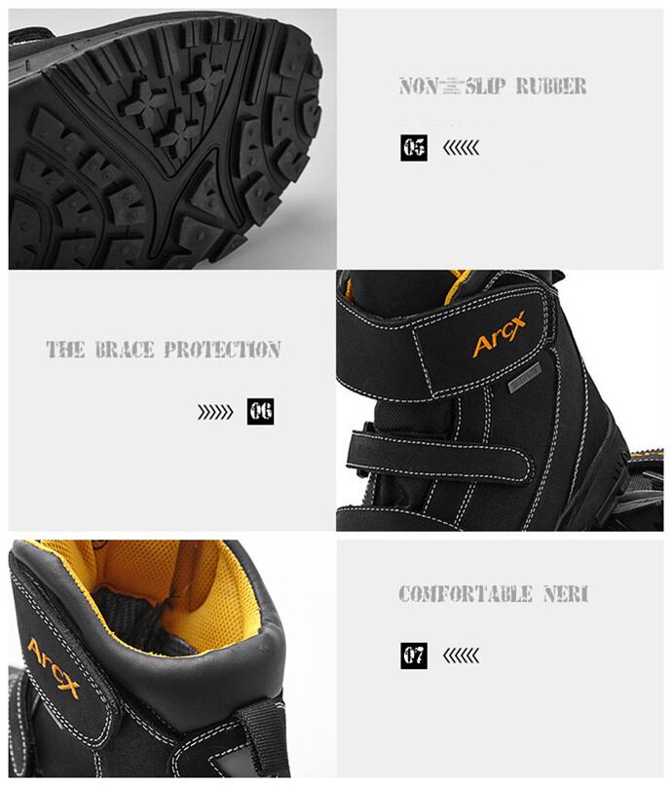Image resolution: width=672 pixels, height=786 pixels.
Task: Open the boot ankle straps photo
Action: (500, 400)
